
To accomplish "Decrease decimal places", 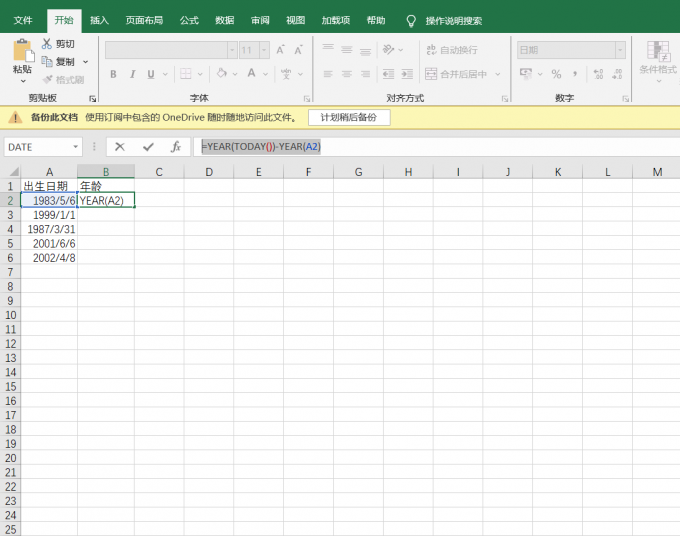I will pos(617,74).
